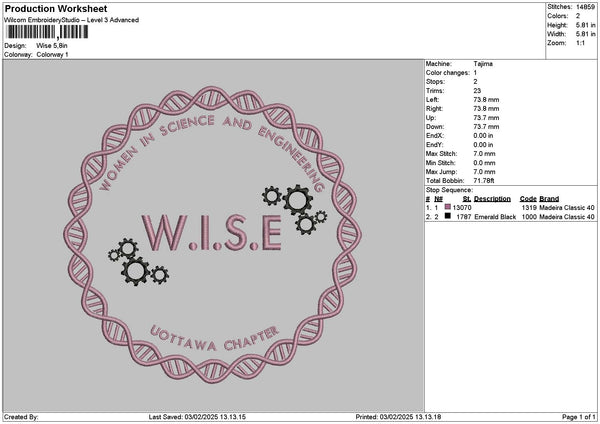
Task: Click 'Last Saved: 03/02/2025 13.13.15' footer text
Action: click(x=197, y=417)
